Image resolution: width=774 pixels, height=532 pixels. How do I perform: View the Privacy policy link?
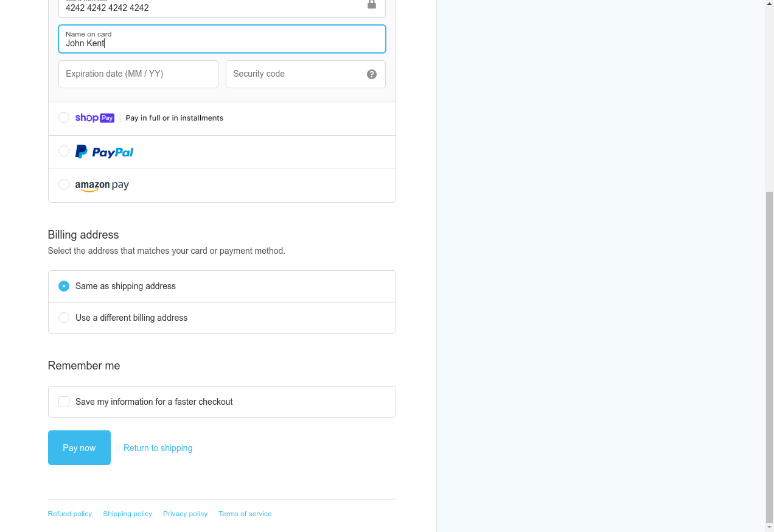[x=185, y=514]
